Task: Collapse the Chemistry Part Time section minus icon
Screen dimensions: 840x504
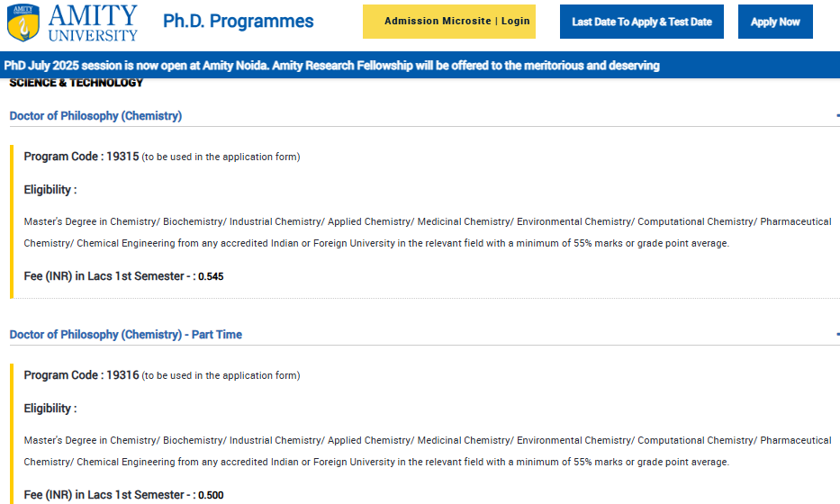Action: point(836,335)
